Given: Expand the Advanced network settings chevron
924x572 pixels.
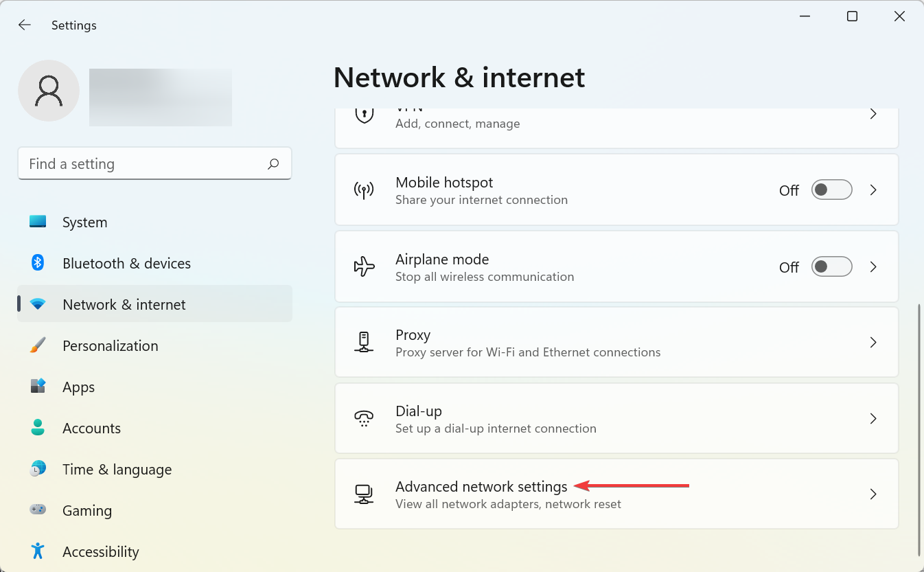Looking at the screenshot, I should (873, 494).
